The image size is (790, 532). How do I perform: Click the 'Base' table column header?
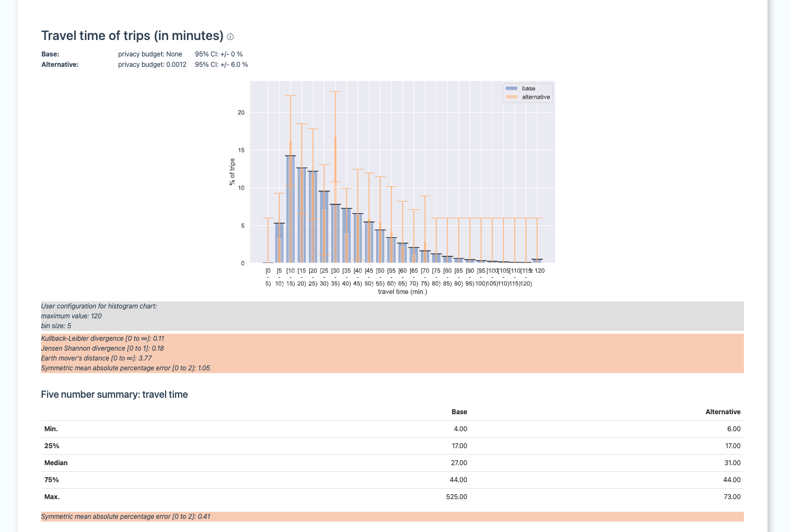tap(459, 412)
